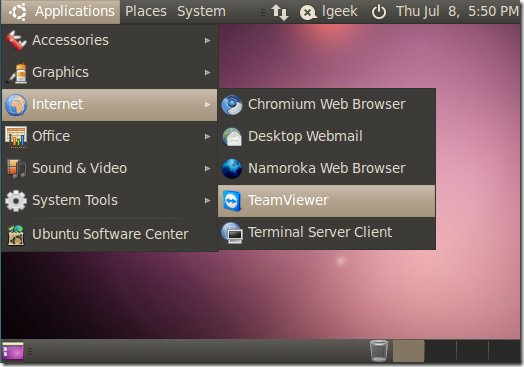
Task: Expand Internet submenu arrow
Action: coord(208,105)
